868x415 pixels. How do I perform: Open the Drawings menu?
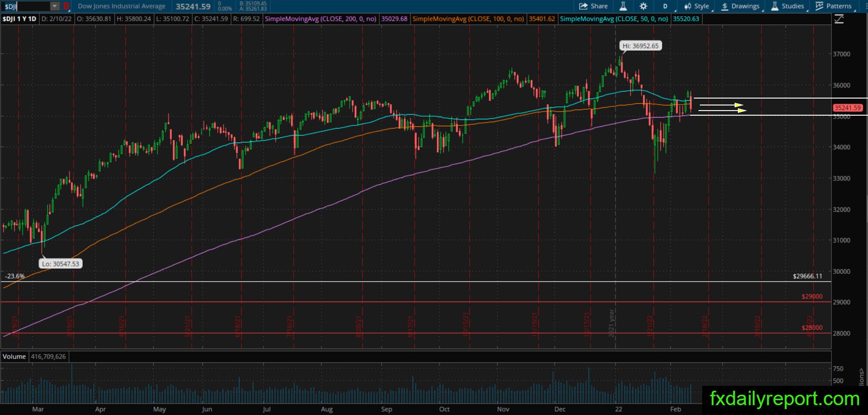pos(741,6)
